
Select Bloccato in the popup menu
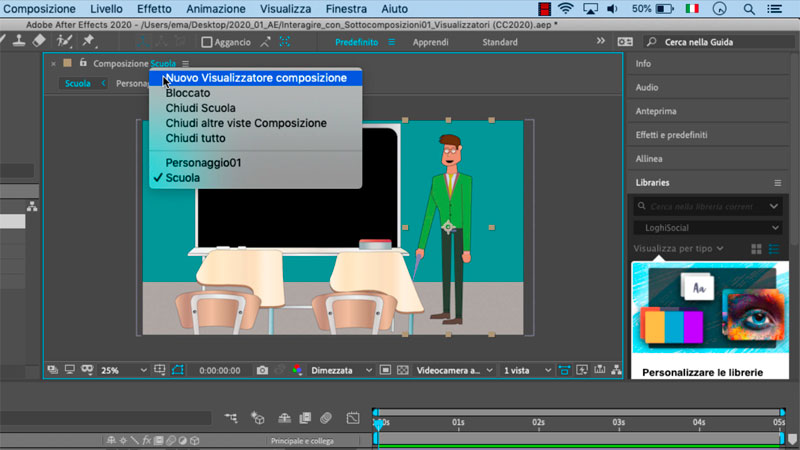tap(256, 93)
